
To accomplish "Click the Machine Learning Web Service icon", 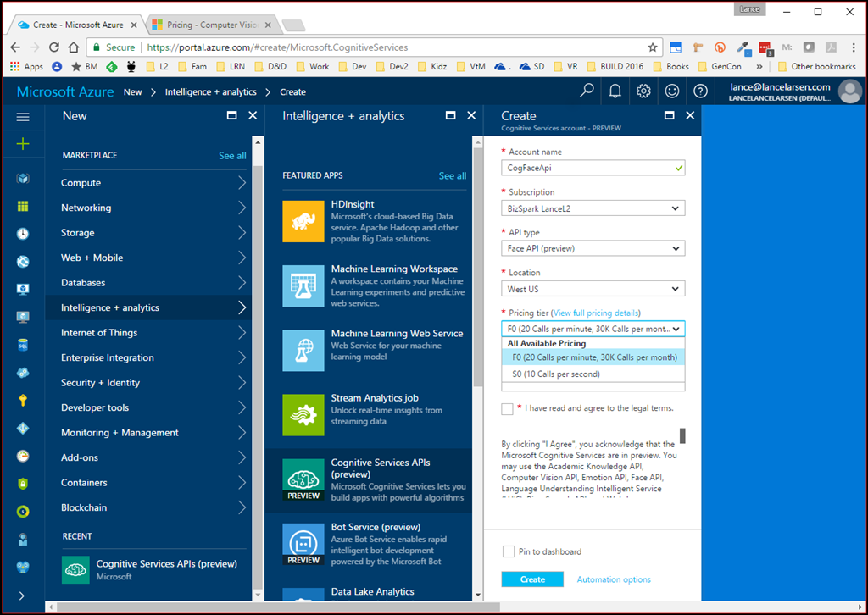I will [303, 350].
